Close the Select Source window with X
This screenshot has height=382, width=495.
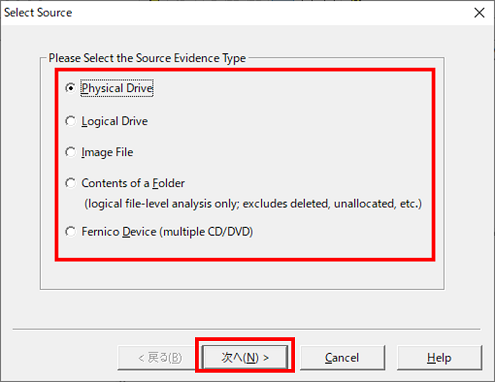click(x=479, y=13)
